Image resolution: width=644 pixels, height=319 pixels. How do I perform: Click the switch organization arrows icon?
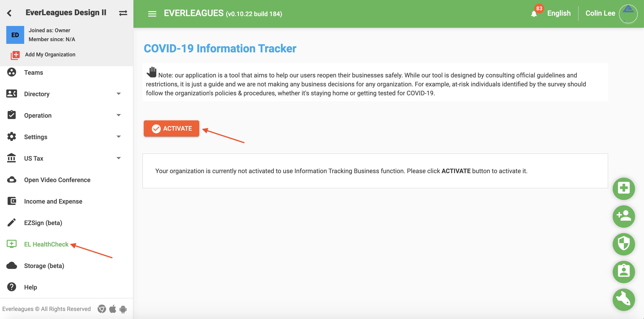tap(123, 13)
